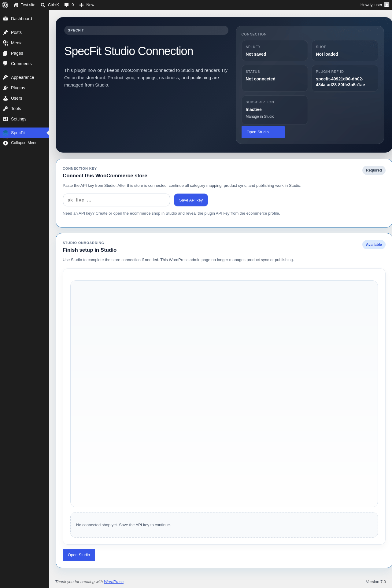Viewport: 392px width, 588px height.
Task: Open the Appearance menu
Action: (24, 77)
